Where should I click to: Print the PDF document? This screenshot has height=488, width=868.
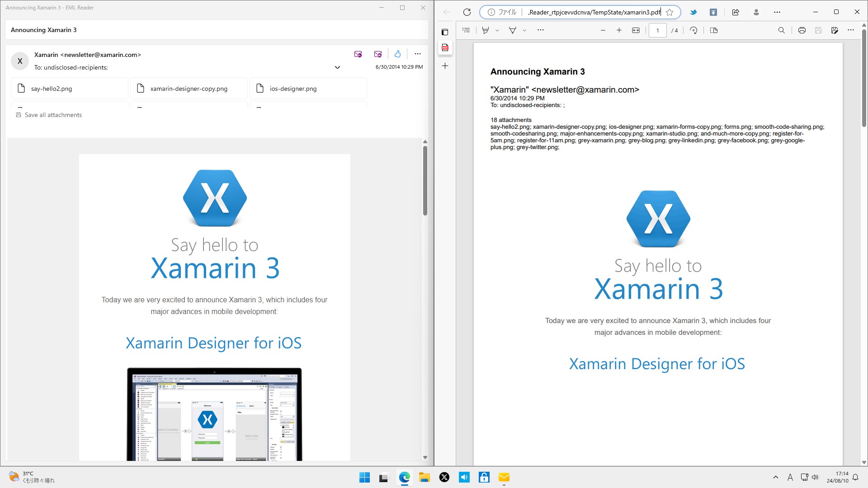802,30
